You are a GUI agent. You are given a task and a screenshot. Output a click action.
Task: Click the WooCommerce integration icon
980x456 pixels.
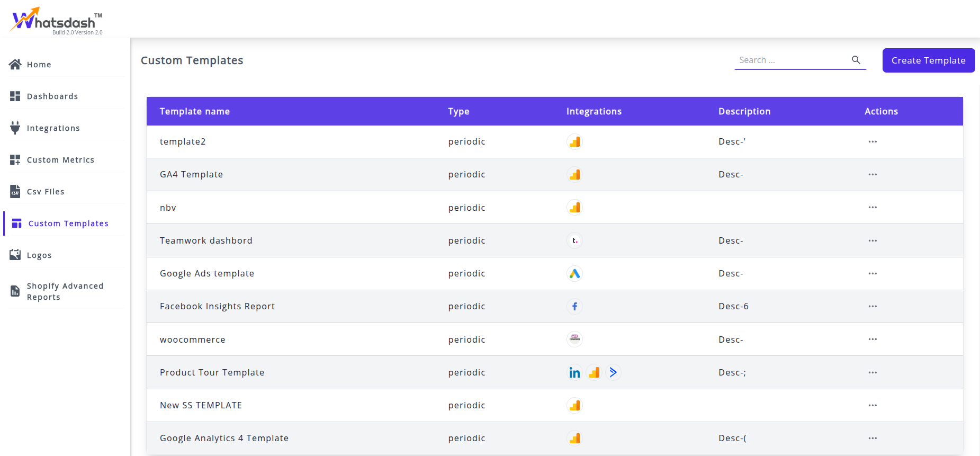point(574,339)
